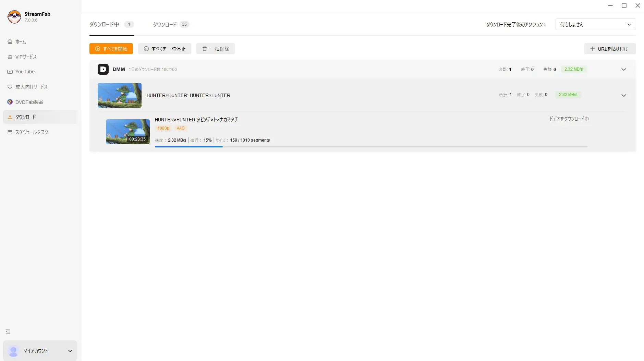Click the download progress bar

tap(371, 147)
